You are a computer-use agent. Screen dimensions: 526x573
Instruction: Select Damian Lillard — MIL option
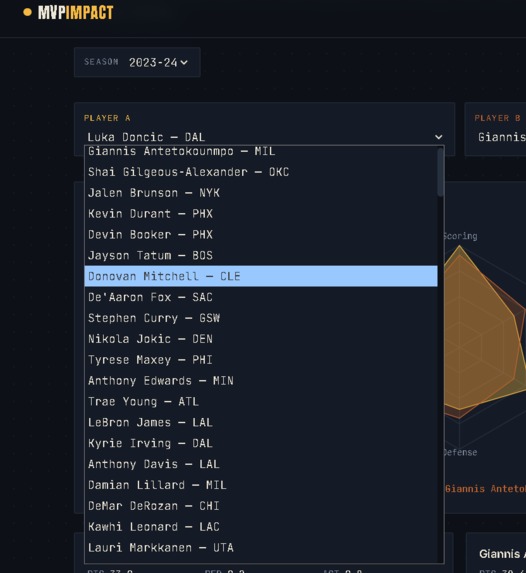261,485
